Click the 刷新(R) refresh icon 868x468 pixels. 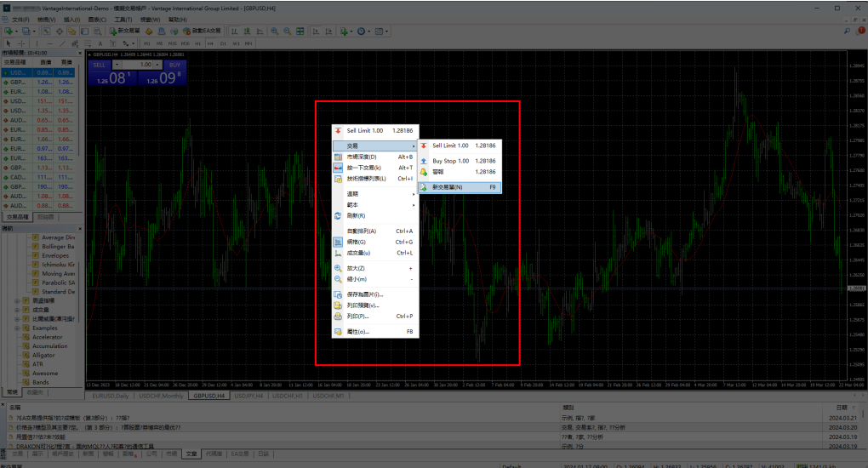338,216
